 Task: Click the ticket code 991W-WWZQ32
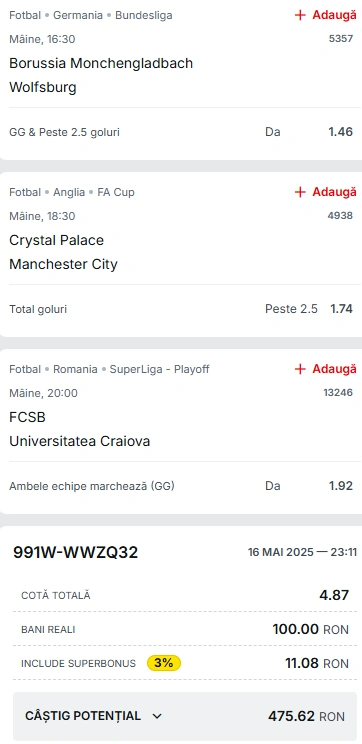[x=75, y=552]
